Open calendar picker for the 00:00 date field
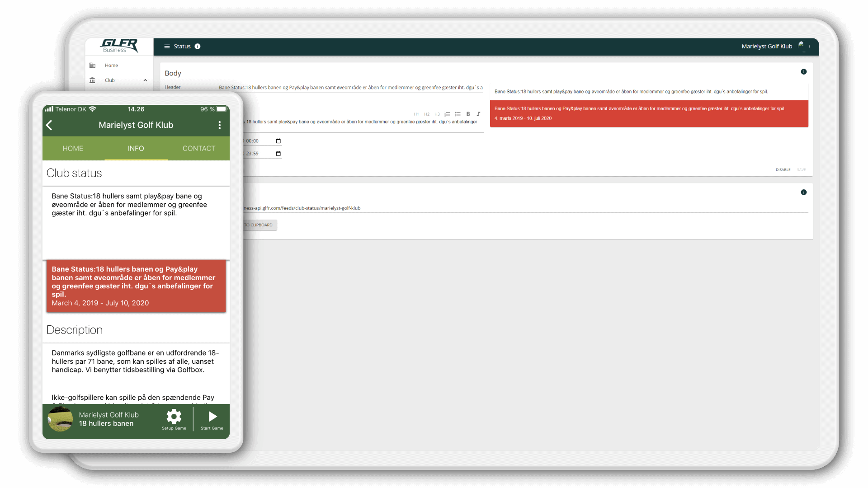Screen dimensions: 868x488 tap(278, 141)
